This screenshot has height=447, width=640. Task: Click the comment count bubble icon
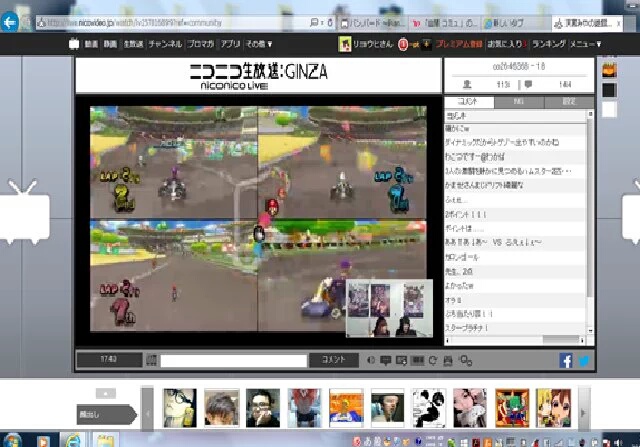[528, 84]
